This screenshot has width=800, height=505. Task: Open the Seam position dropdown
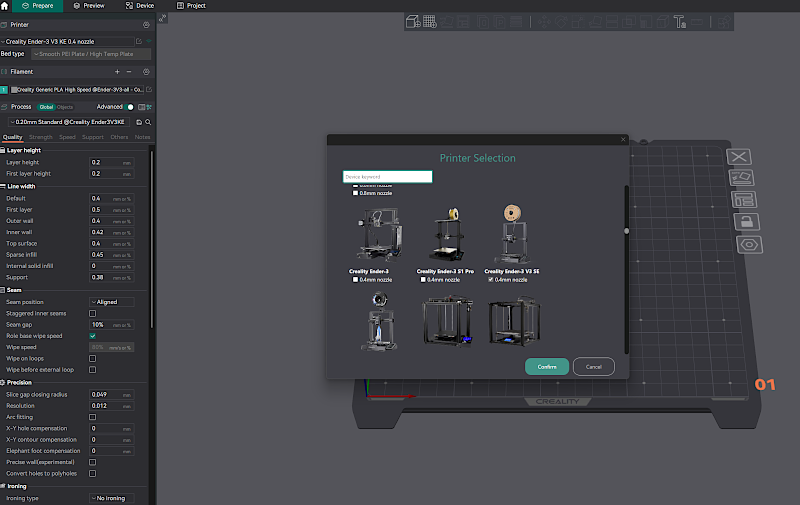tap(112, 302)
